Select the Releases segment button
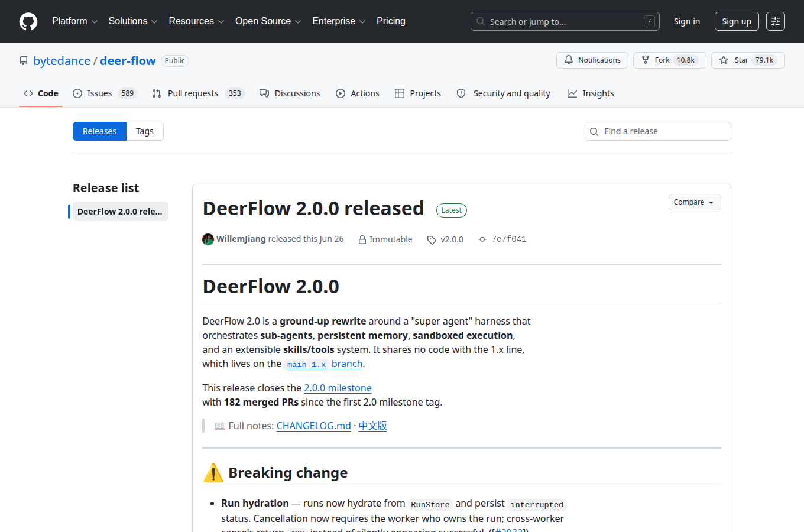 point(99,131)
